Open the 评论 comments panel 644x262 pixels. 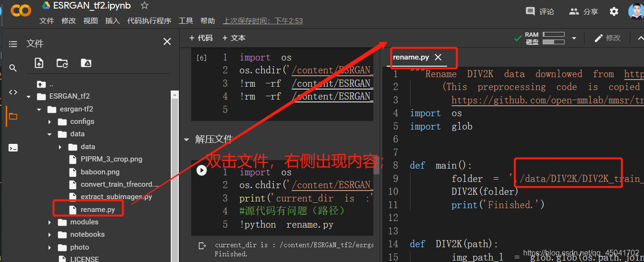540,11
